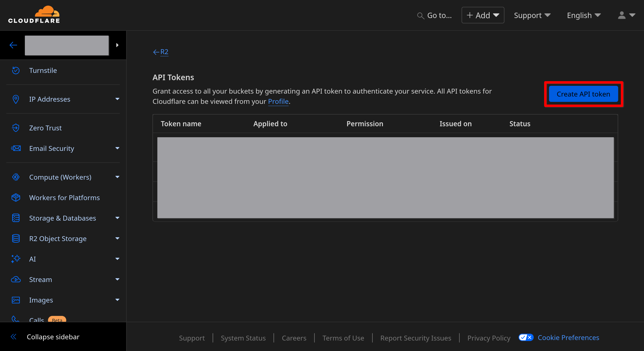Click the R2 Object Storage bucket icon
The image size is (644, 351).
(x=16, y=238)
